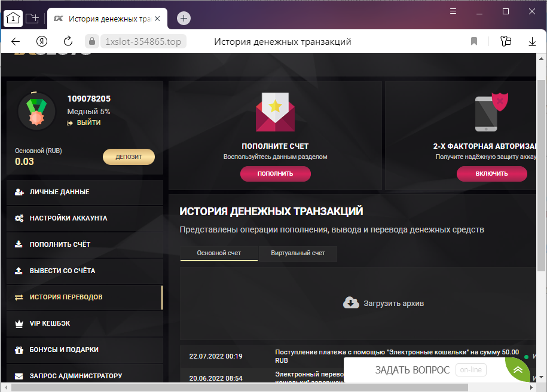547x392 pixels.
Task: Add a new browser tab with plus
Action: pos(184,18)
